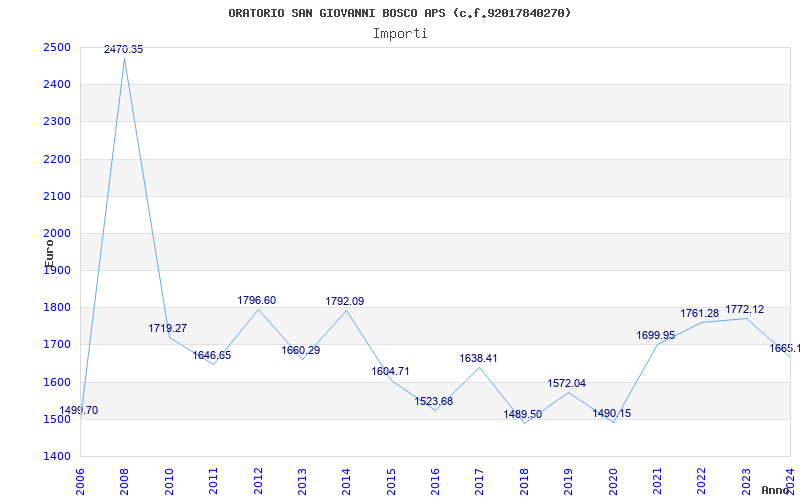
Task: Click the 2013 x-axis year label
Action: [x=302, y=482]
